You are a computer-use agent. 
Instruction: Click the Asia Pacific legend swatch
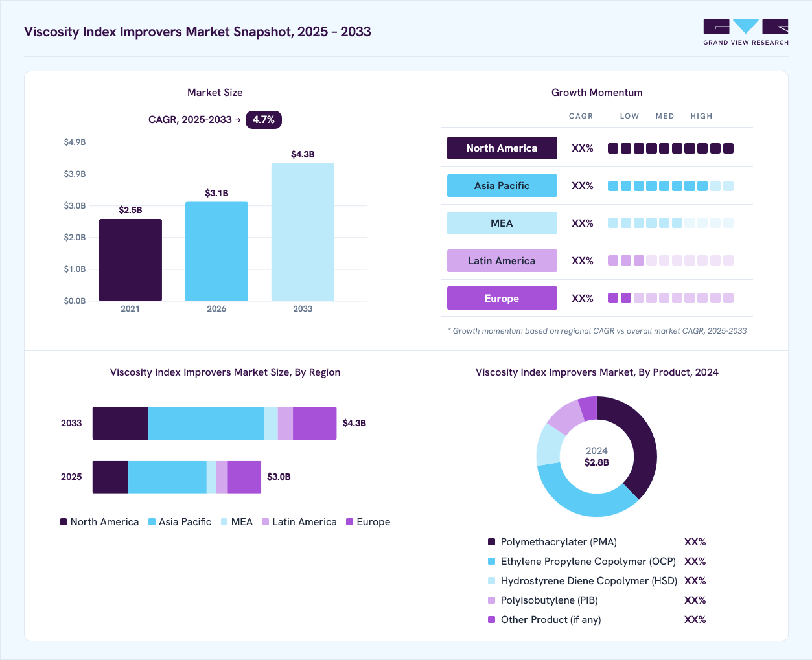(152, 522)
